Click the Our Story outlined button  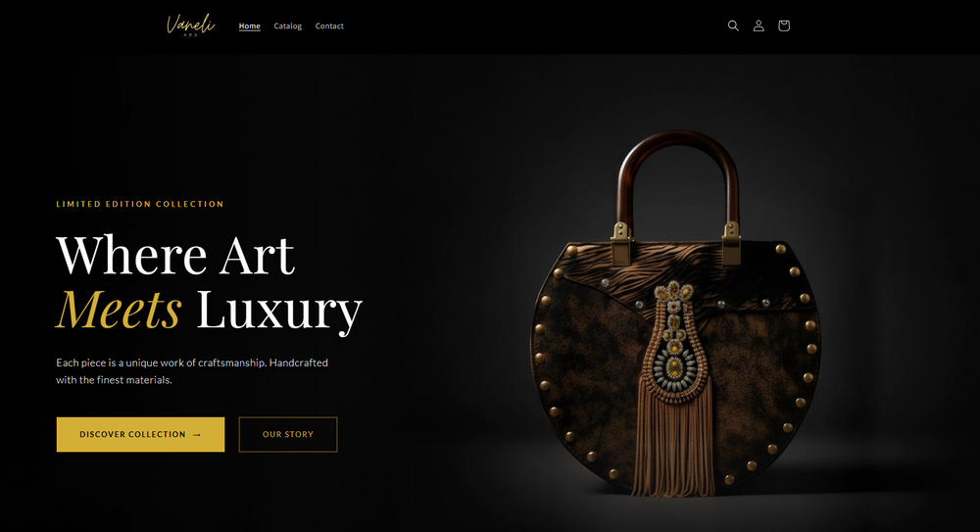point(288,434)
